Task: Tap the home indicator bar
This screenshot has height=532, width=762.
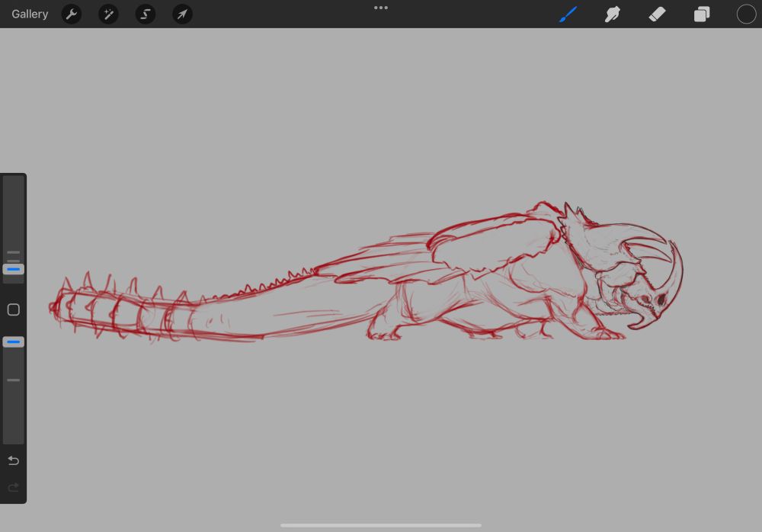Action: pos(381,525)
